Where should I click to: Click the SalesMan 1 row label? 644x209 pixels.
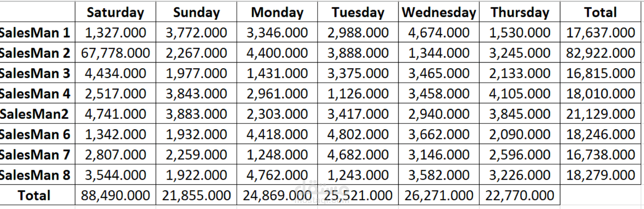(x=35, y=33)
